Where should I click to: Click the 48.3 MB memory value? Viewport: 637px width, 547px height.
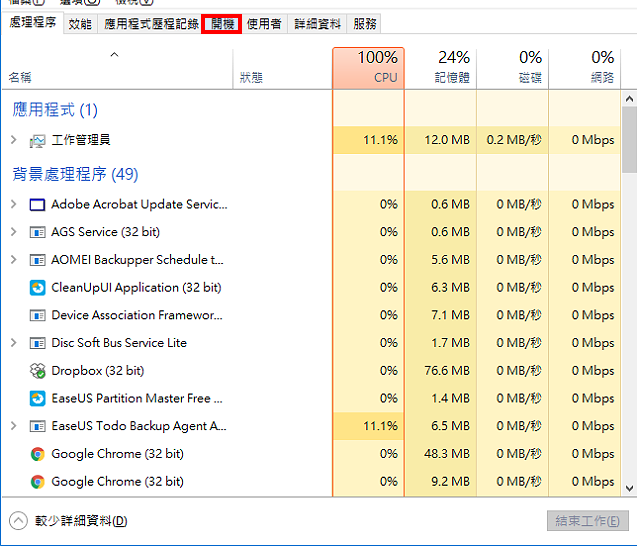447,454
